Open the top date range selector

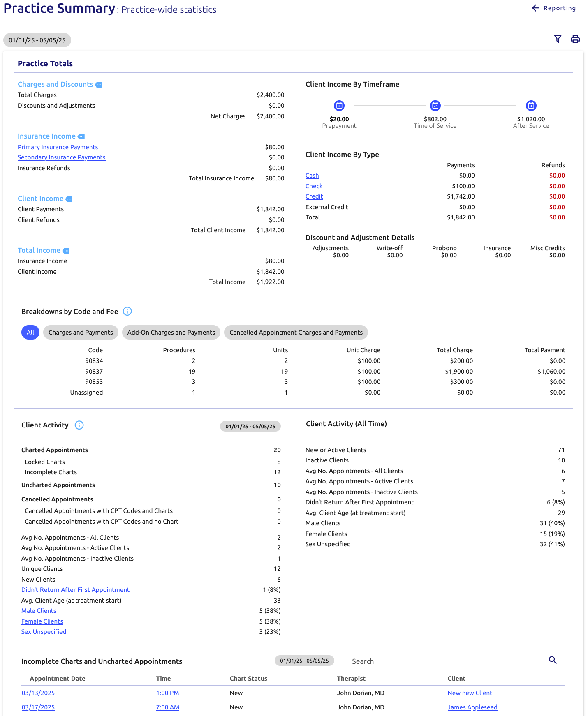(37, 40)
